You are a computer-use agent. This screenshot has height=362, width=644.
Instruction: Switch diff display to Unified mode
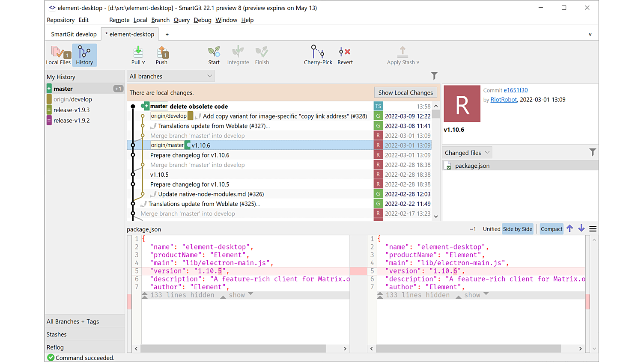(492, 228)
